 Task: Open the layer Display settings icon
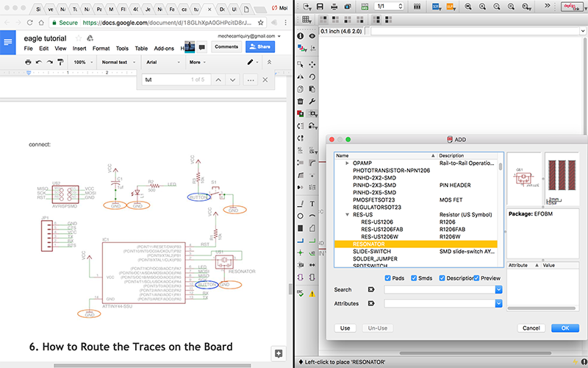coord(301,48)
